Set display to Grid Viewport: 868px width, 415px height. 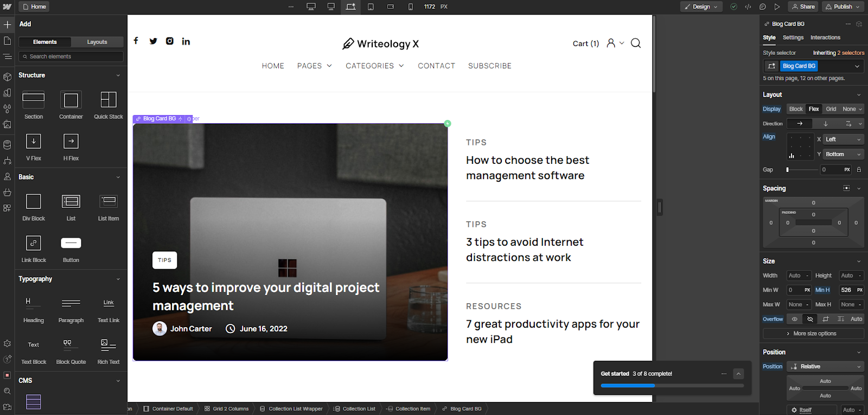[x=831, y=109]
